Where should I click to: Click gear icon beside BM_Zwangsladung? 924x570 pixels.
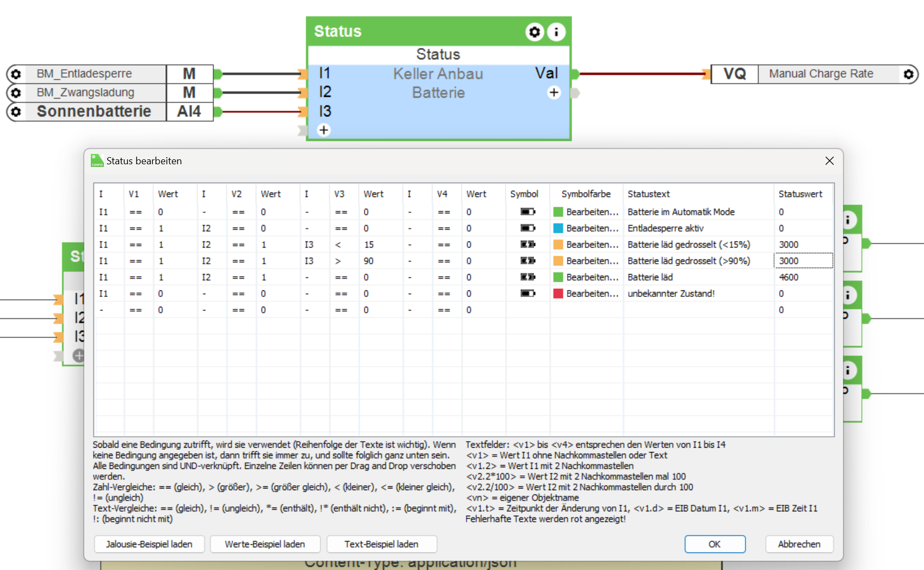coord(16,93)
